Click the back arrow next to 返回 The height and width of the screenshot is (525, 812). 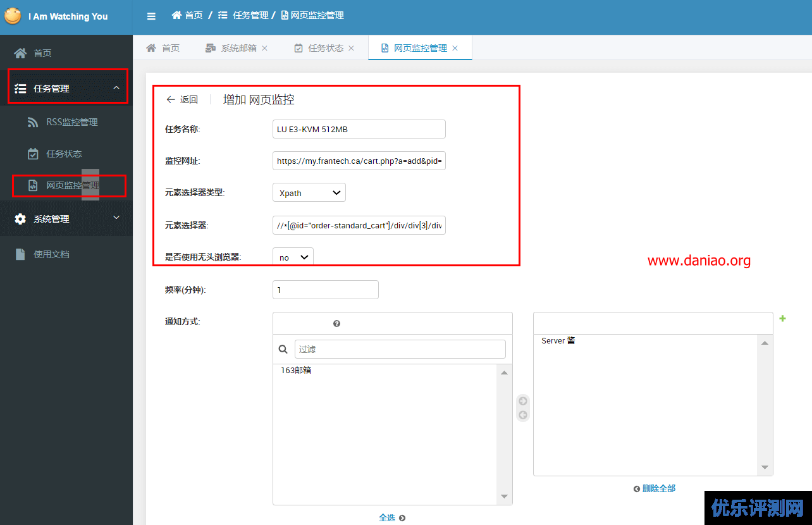171,99
